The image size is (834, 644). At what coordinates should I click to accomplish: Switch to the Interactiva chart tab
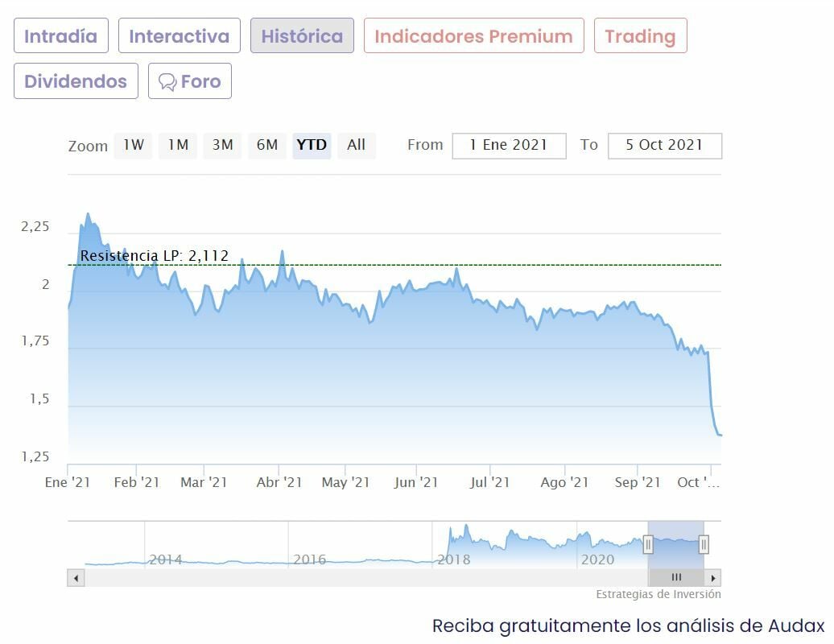pyautogui.click(x=180, y=36)
